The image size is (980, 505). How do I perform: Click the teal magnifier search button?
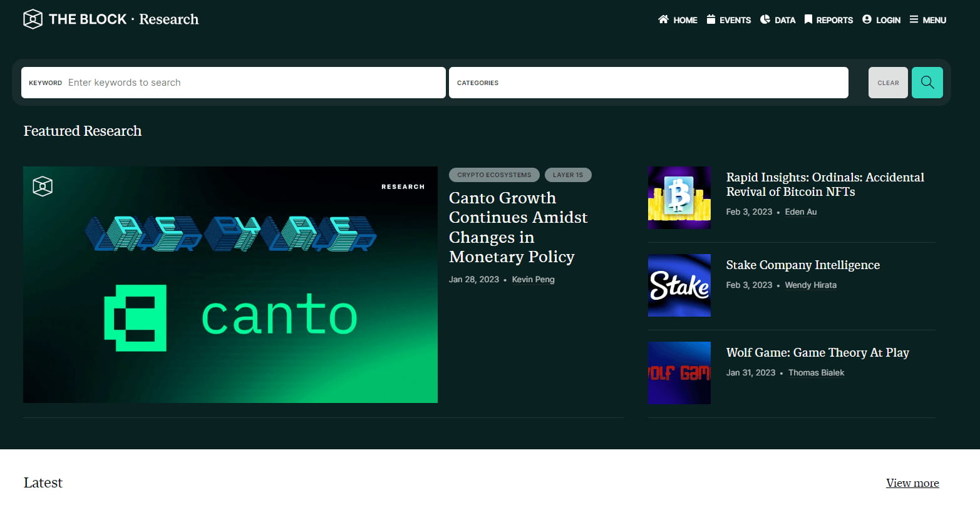(927, 83)
